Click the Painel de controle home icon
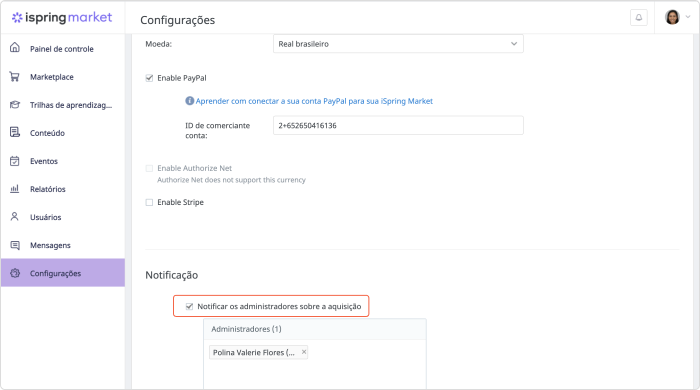Viewport: 700px width, 390px height. [15, 48]
